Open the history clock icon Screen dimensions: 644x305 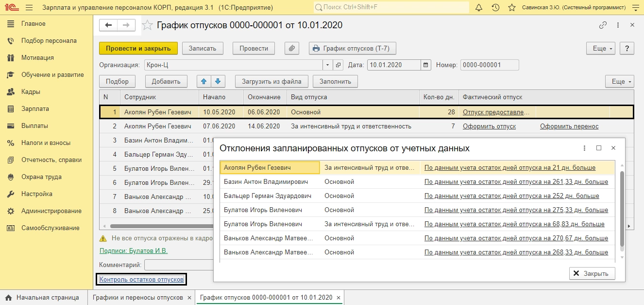[495, 8]
